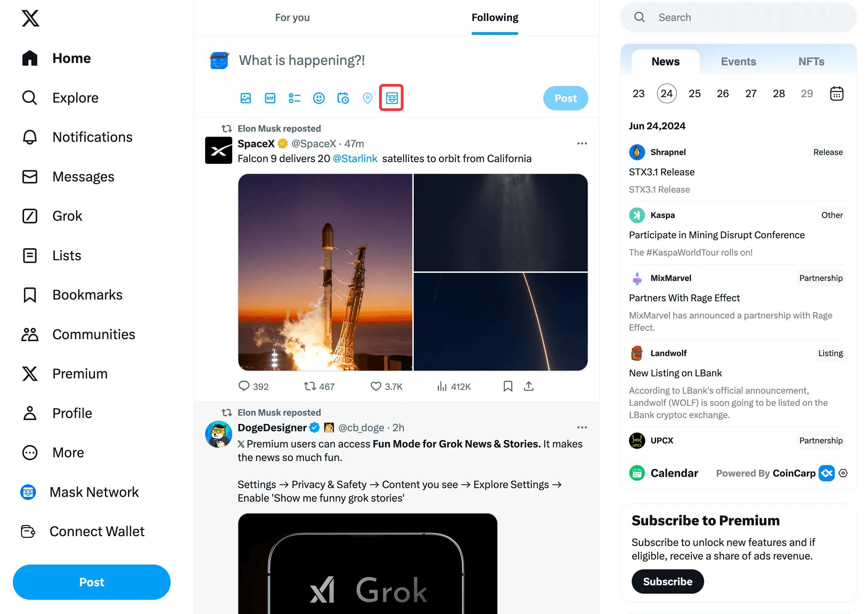Open the emoji picker in composer
Screen dimensions: 868x614
click(x=319, y=98)
